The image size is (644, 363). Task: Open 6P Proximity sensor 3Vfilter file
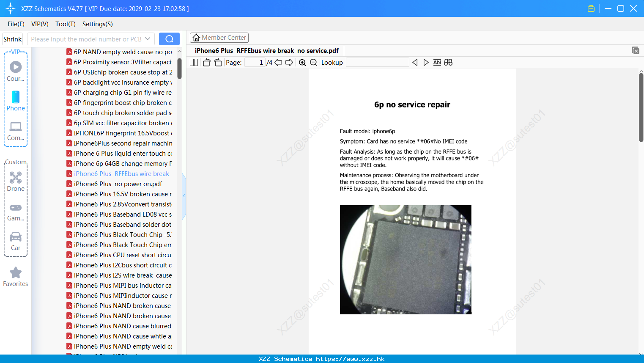[119, 62]
